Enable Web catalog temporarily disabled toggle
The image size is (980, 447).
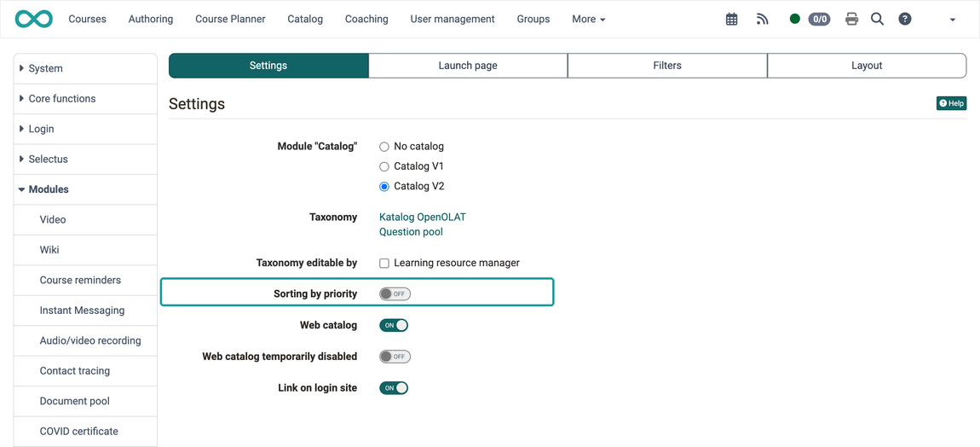(395, 357)
